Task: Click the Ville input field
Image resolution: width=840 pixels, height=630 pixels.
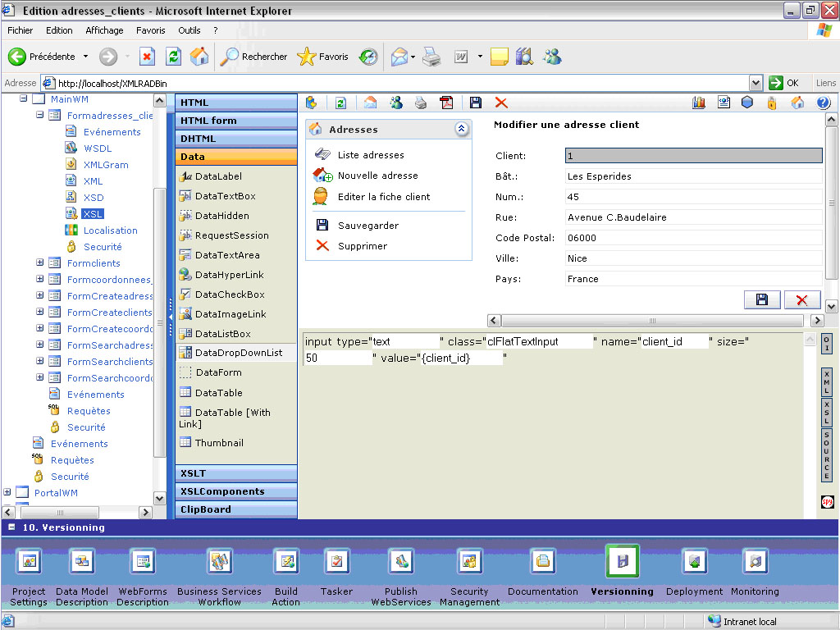Action: [x=693, y=258]
